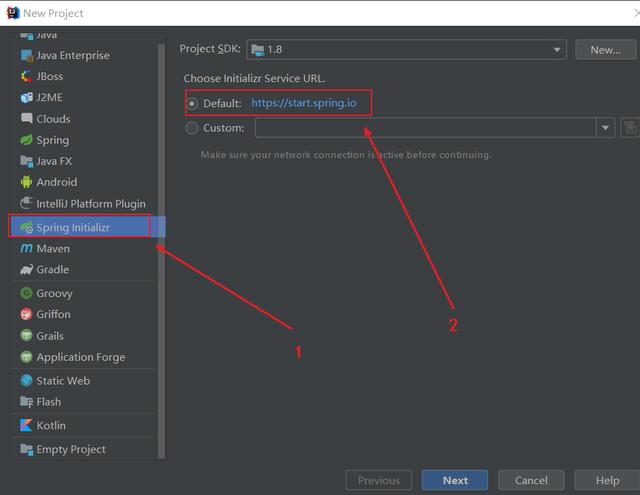Click the Spring Initializr leaf icon
Screen dimensions: 640x495
coord(27,227)
